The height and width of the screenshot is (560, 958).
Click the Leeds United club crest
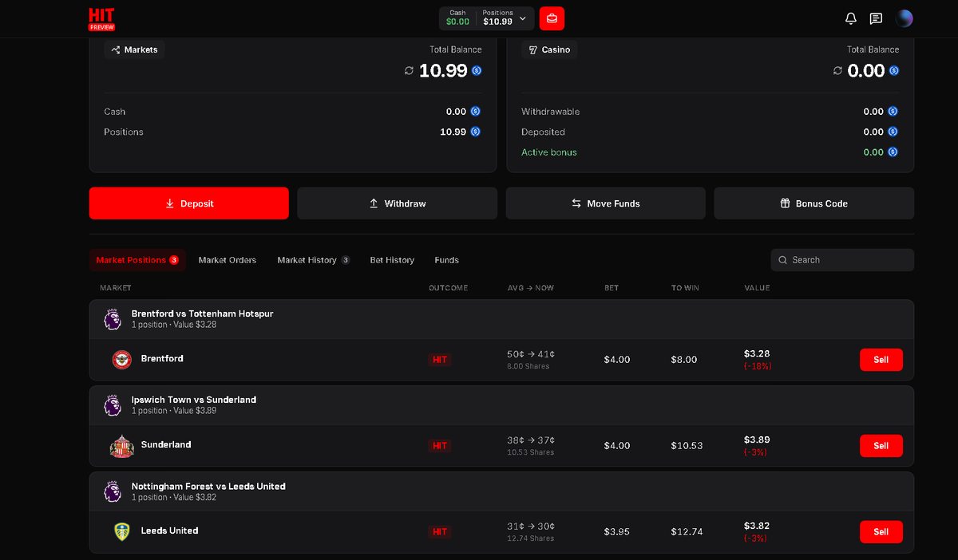[x=122, y=531]
